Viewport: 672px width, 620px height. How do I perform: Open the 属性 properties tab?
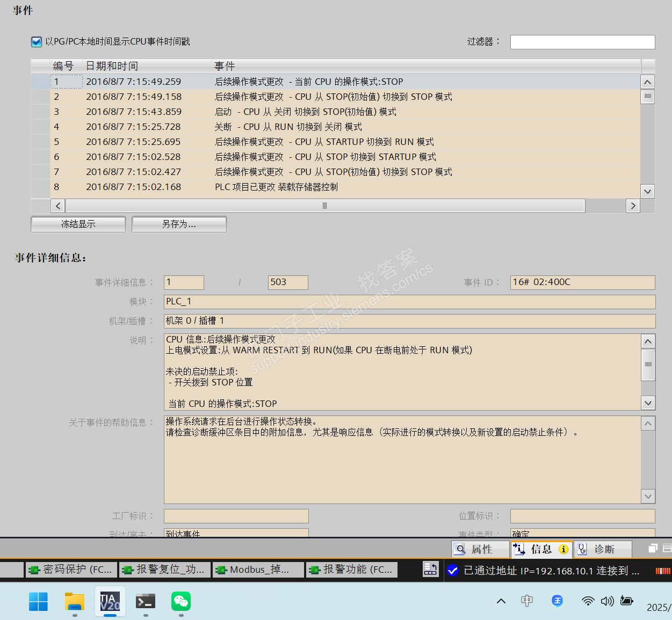(480, 549)
